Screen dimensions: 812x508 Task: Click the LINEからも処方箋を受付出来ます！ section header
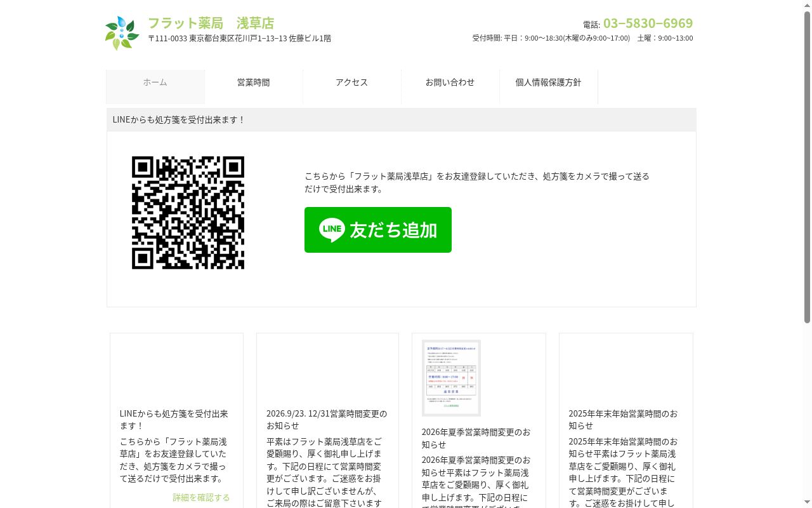point(402,119)
